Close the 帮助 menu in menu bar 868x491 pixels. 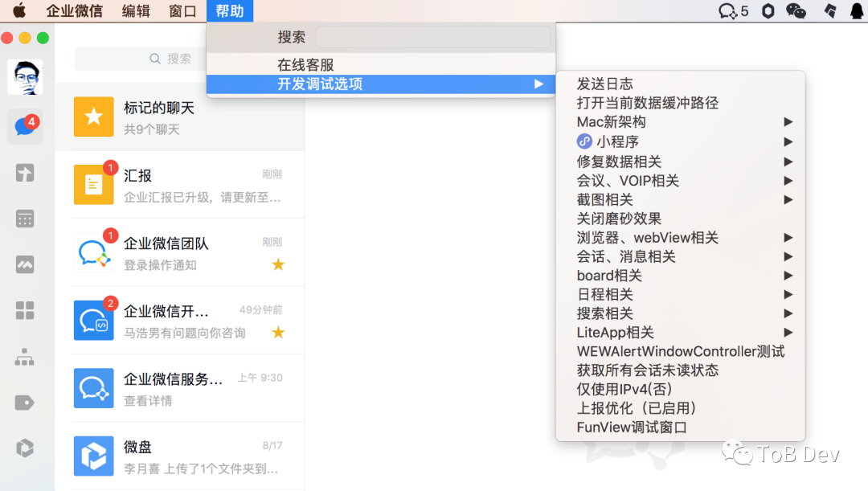230,10
